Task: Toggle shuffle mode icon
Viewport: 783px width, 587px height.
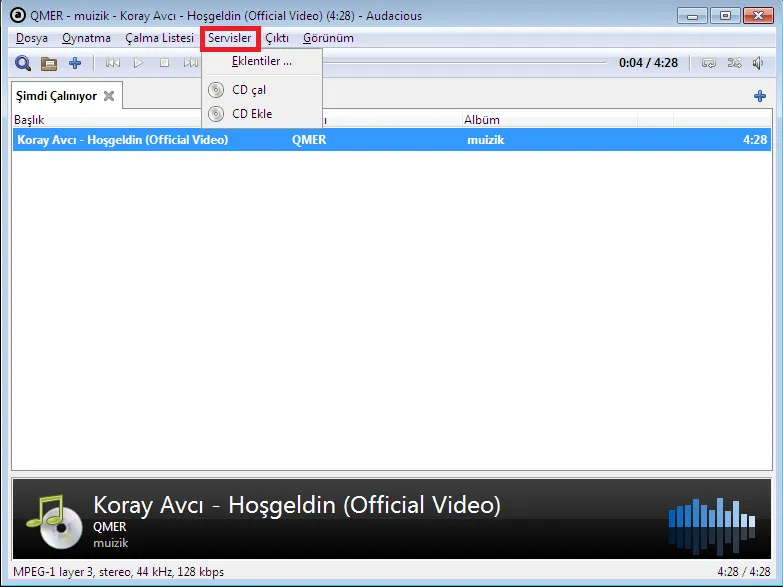Action: [x=734, y=63]
